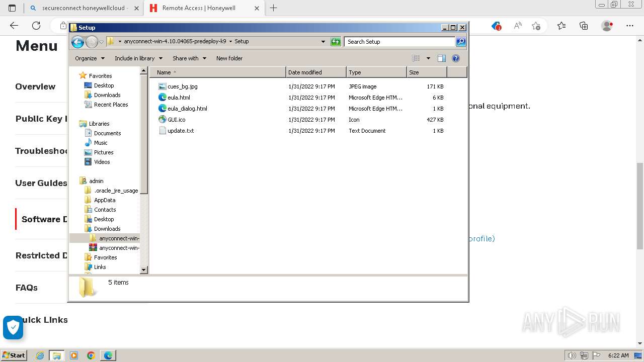Open the Windows Start menu
Screen dimensions: 644x362
14,355
